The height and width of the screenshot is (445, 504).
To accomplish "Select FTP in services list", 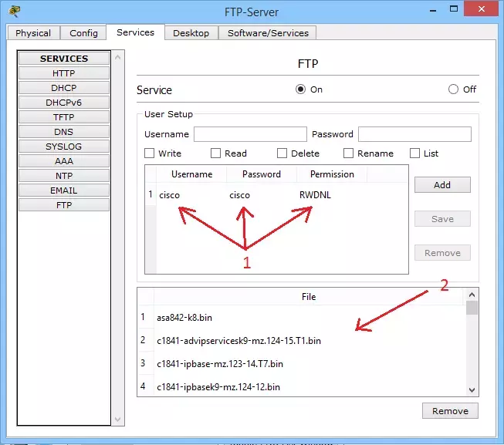I will click(x=64, y=205).
